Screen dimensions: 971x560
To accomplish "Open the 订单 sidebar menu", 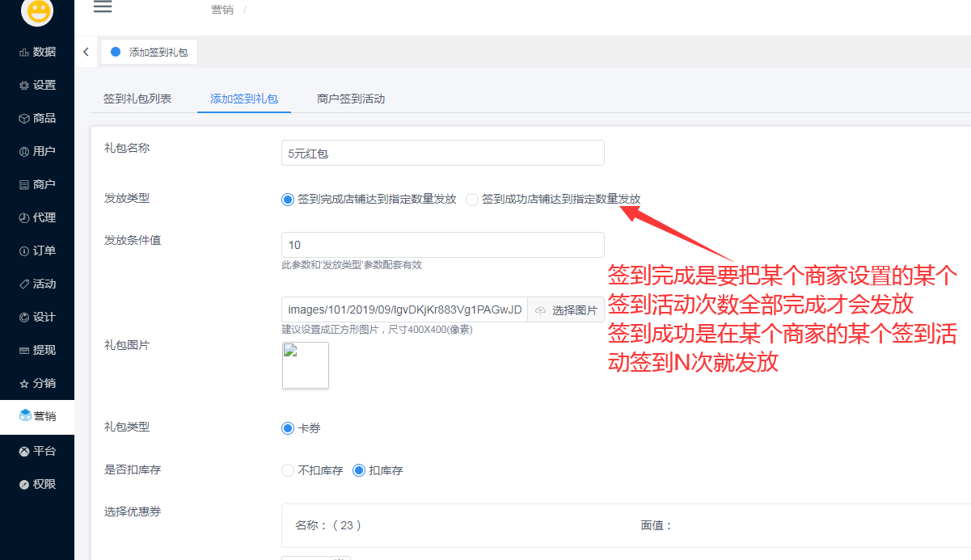I will click(37, 251).
